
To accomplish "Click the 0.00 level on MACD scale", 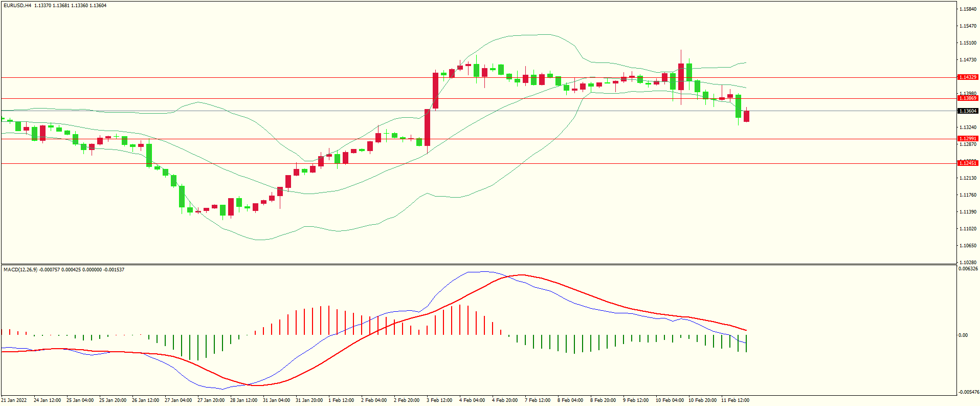I will tap(963, 335).
